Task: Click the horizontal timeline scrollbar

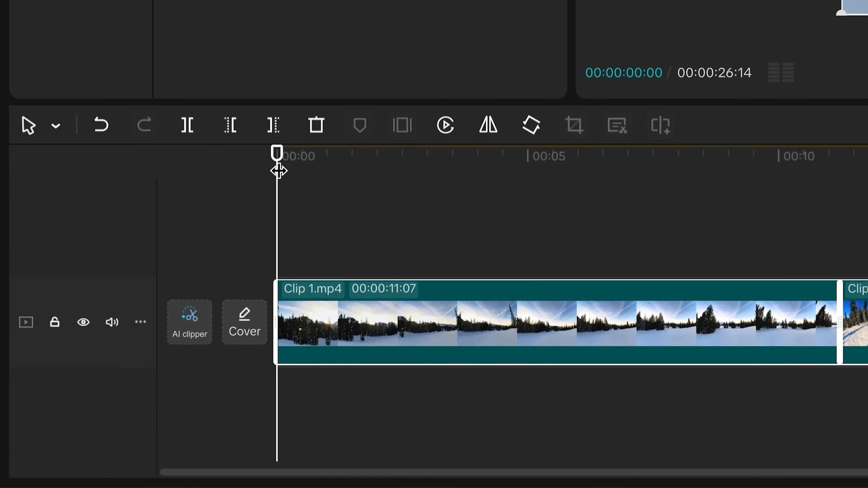Action: [509, 472]
